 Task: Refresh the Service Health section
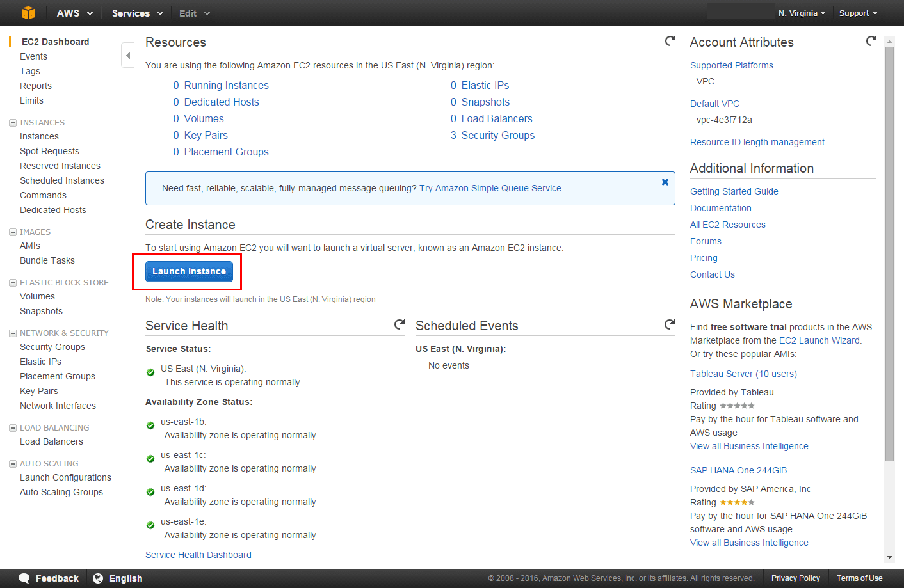tap(400, 324)
